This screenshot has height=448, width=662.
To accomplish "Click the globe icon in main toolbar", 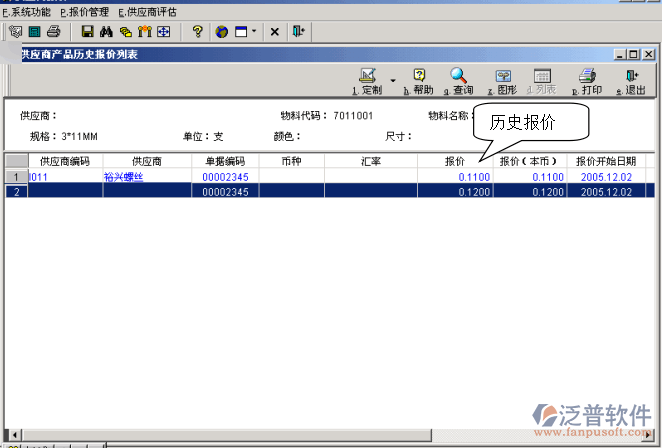I will [x=221, y=32].
